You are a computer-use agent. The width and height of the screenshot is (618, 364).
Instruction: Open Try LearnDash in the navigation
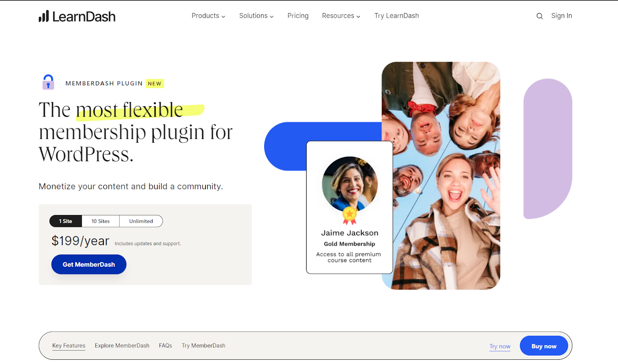[397, 16]
